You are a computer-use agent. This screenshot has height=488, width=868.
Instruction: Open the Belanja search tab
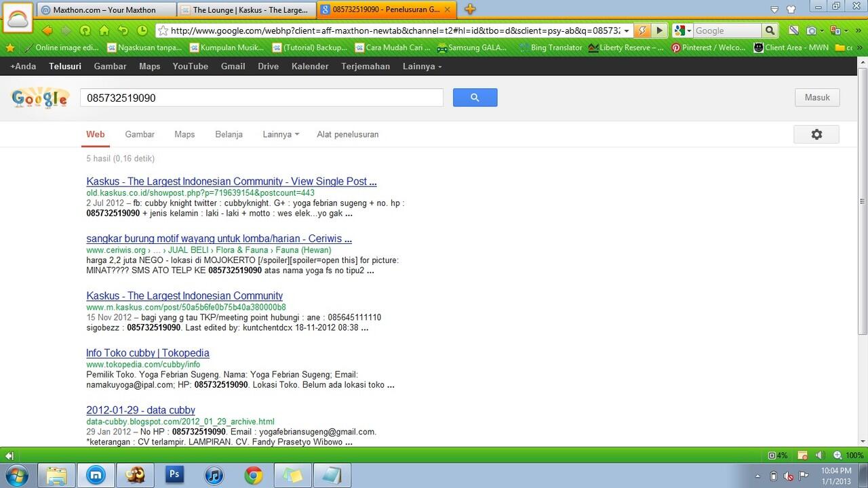[229, 134]
